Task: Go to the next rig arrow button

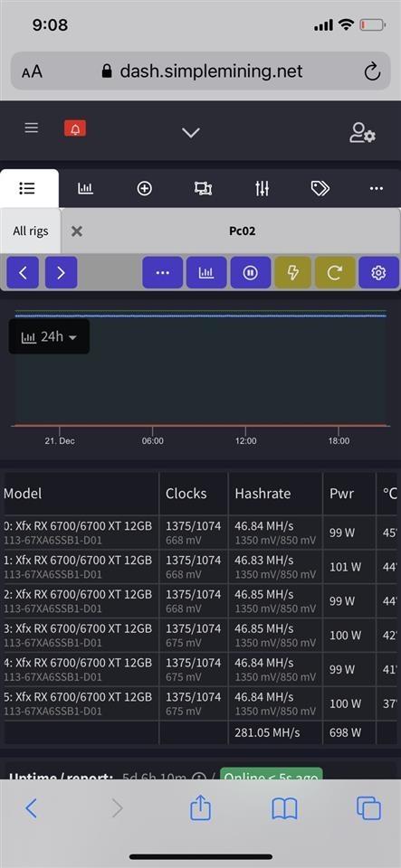Action: tap(61, 272)
